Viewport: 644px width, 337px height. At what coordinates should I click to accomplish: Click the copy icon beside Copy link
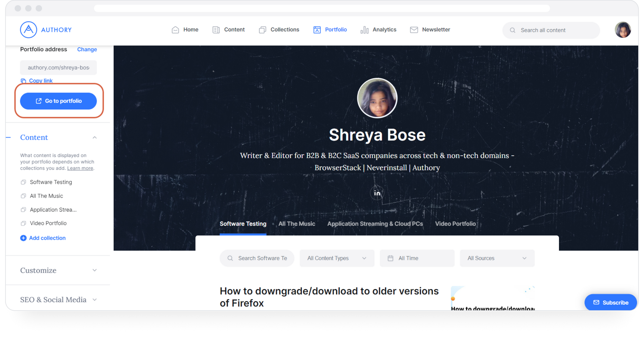point(23,81)
